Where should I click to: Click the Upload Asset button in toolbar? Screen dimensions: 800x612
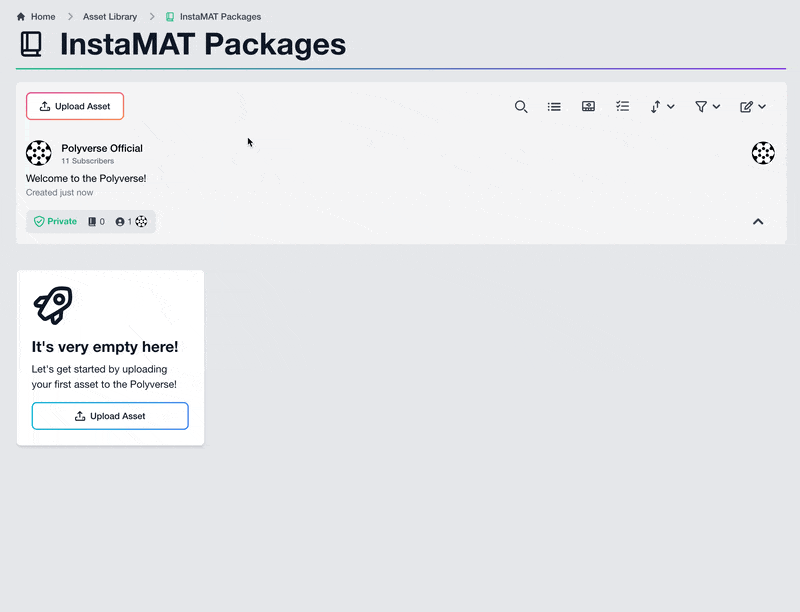click(75, 106)
